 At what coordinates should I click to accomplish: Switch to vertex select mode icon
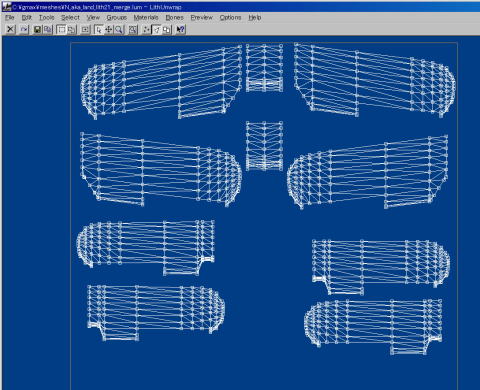click(146, 30)
